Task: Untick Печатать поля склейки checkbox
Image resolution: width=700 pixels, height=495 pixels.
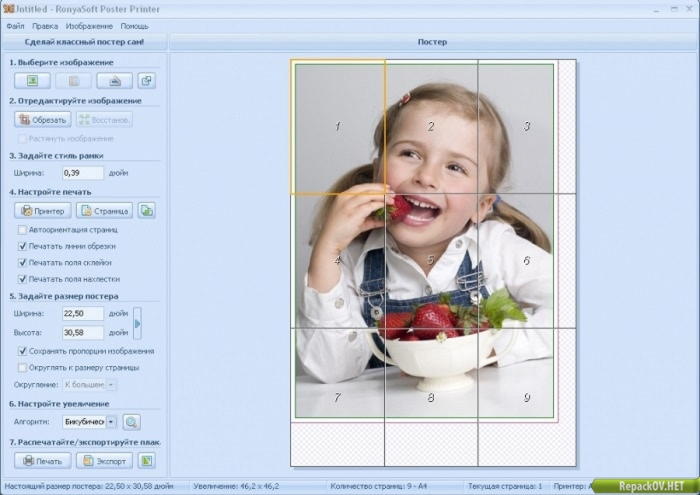Action: (x=22, y=262)
